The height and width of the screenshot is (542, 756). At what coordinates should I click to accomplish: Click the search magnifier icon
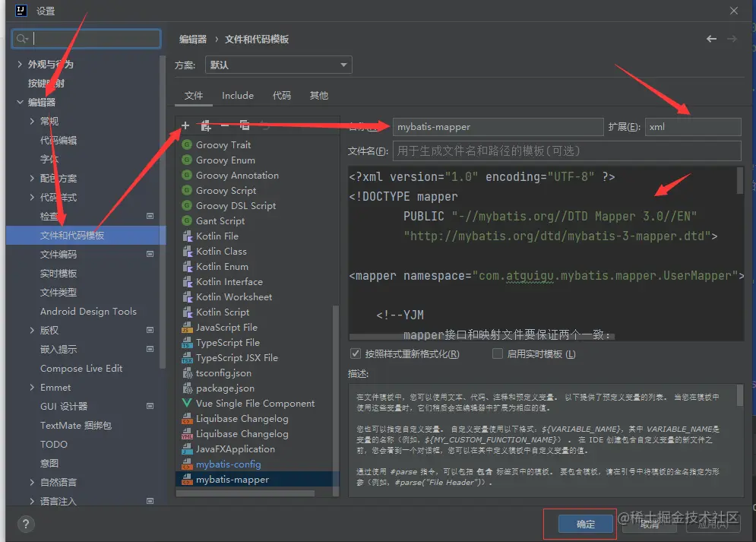[x=22, y=39]
